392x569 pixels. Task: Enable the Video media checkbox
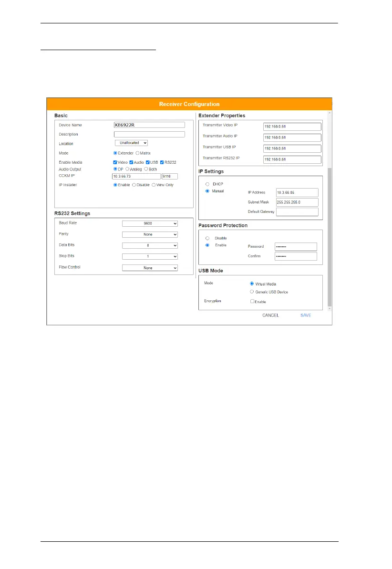[x=115, y=162]
